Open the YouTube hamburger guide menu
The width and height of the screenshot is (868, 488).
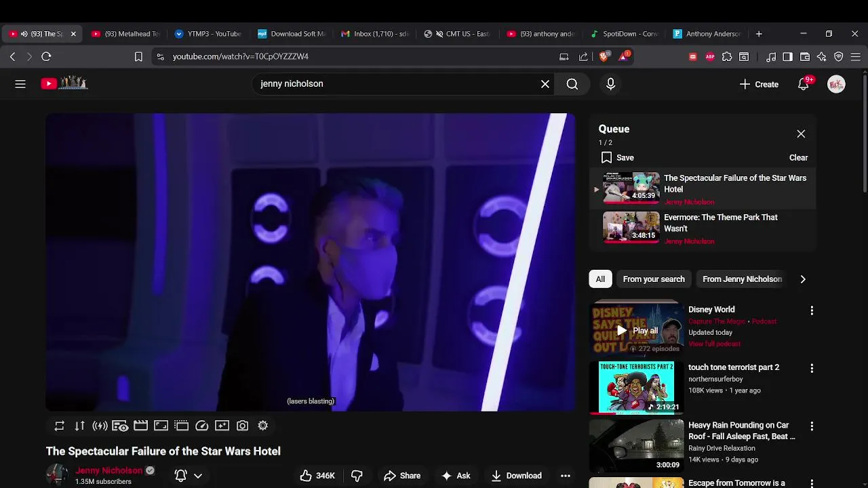[20, 84]
